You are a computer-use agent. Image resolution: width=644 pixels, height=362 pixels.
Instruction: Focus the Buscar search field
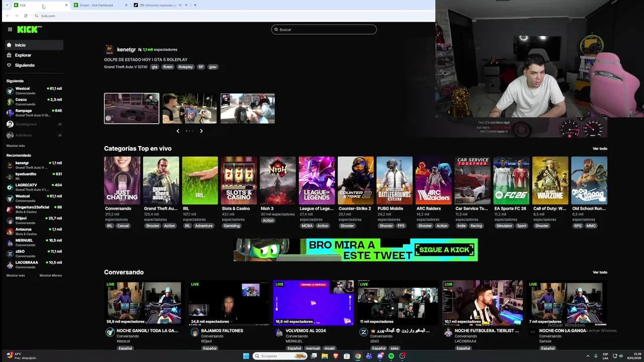(324, 30)
